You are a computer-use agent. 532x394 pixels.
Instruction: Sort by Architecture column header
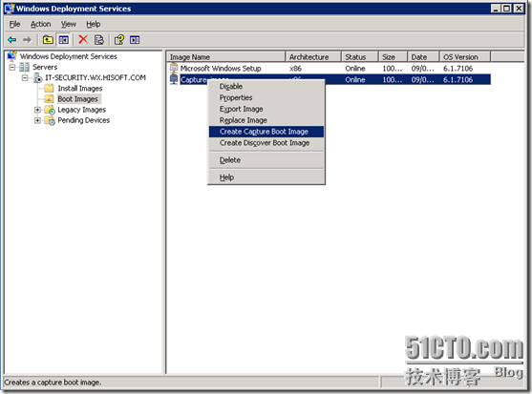[x=313, y=57]
